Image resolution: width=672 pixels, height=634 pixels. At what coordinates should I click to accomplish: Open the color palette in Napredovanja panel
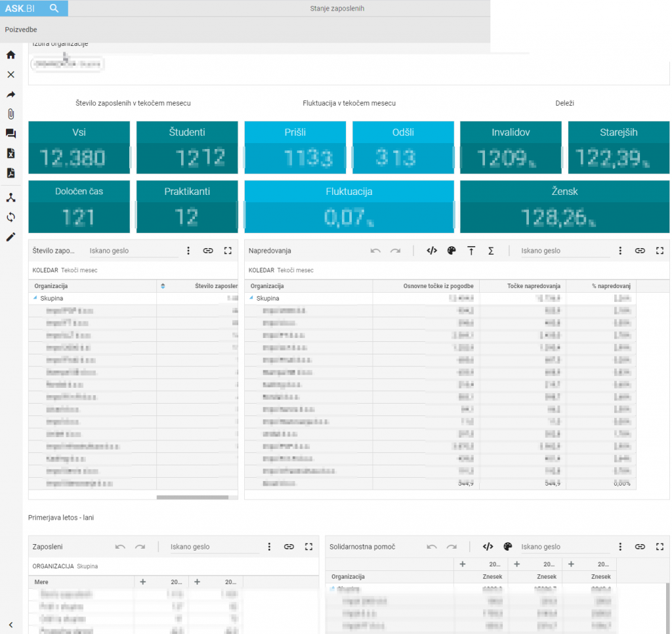pyautogui.click(x=451, y=251)
